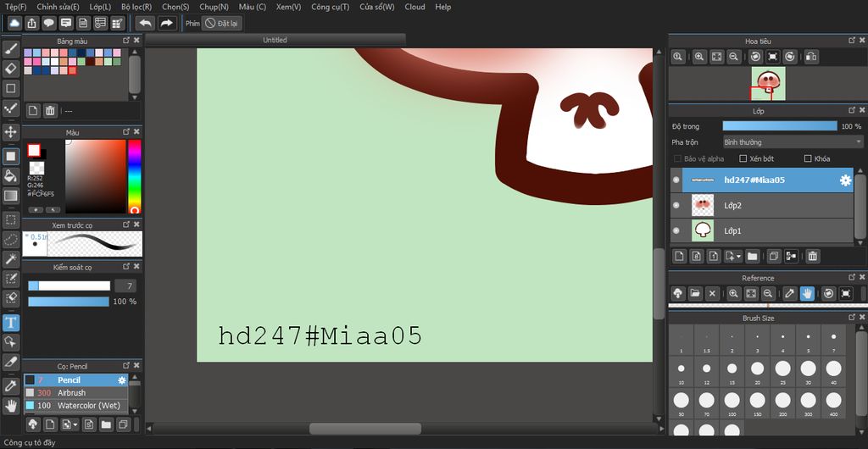
Task: Expand the add-layer dropdown arrow in layer panel
Action: (738, 256)
